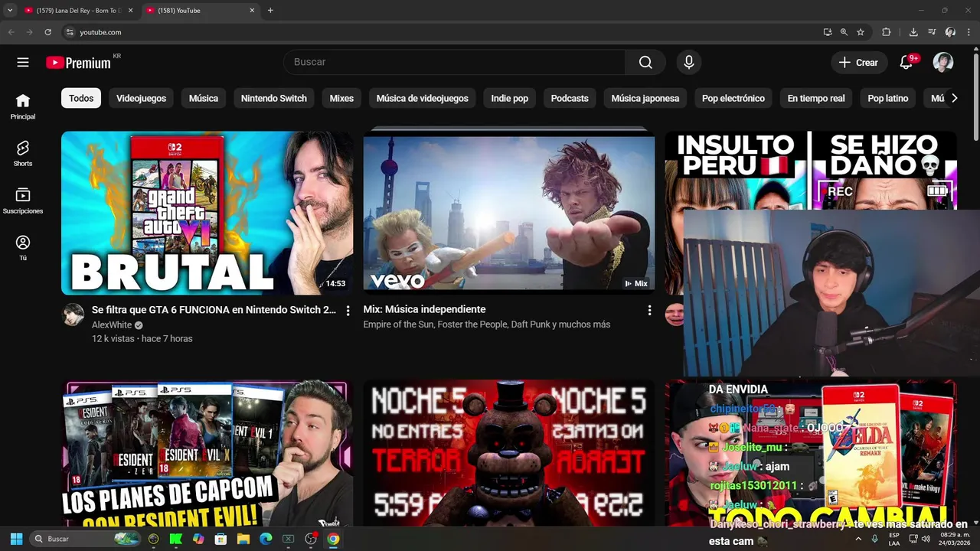Filter by Mixes chip
This screenshot has height=551, width=980.
[x=341, y=98]
